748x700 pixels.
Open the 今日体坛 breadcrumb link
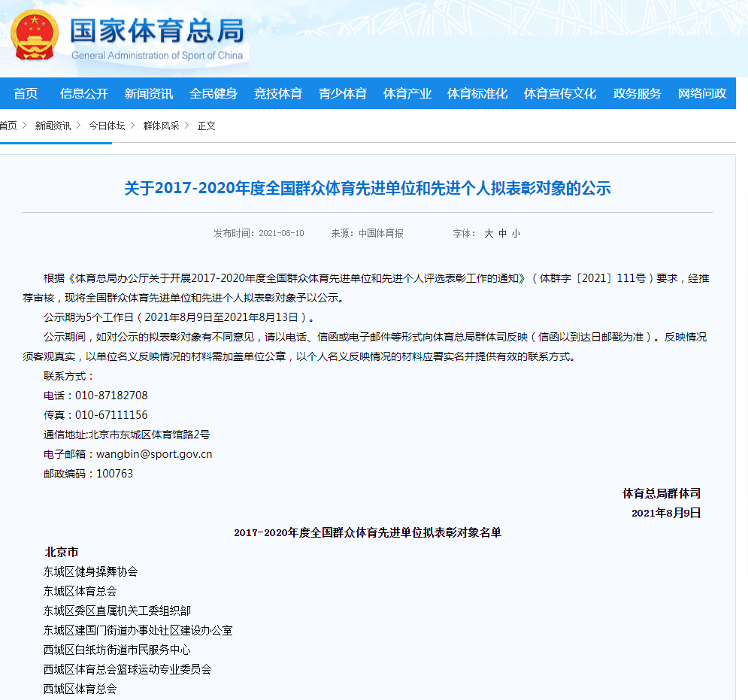pos(107,126)
